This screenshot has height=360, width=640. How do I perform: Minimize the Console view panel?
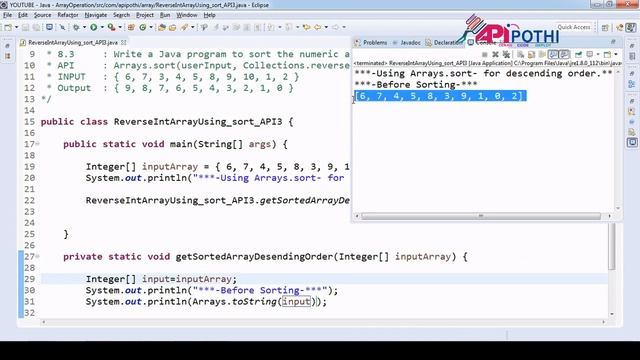click(613, 42)
